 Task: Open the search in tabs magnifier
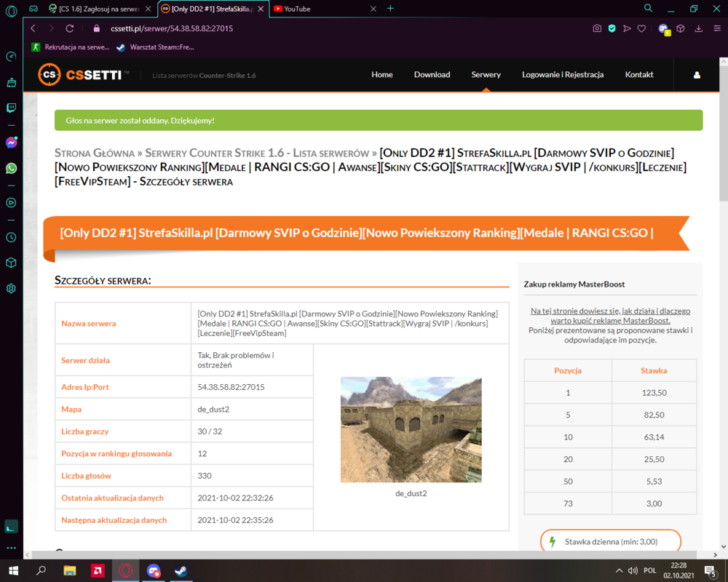tap(648, 8)
